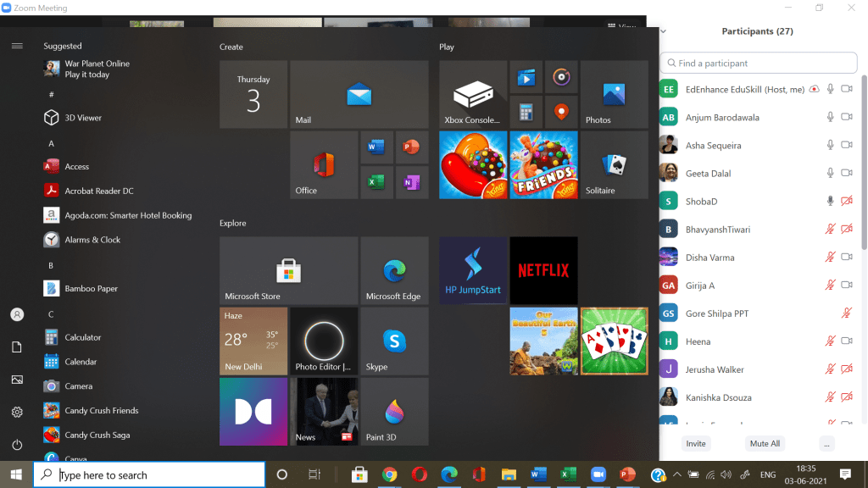Open the Paint 3D tile
Screen dimensions: 868x488
(x=394, y=411)
